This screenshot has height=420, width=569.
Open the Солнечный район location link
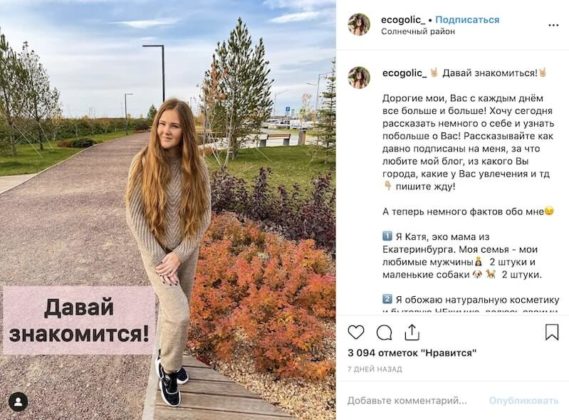pos(418,32)
